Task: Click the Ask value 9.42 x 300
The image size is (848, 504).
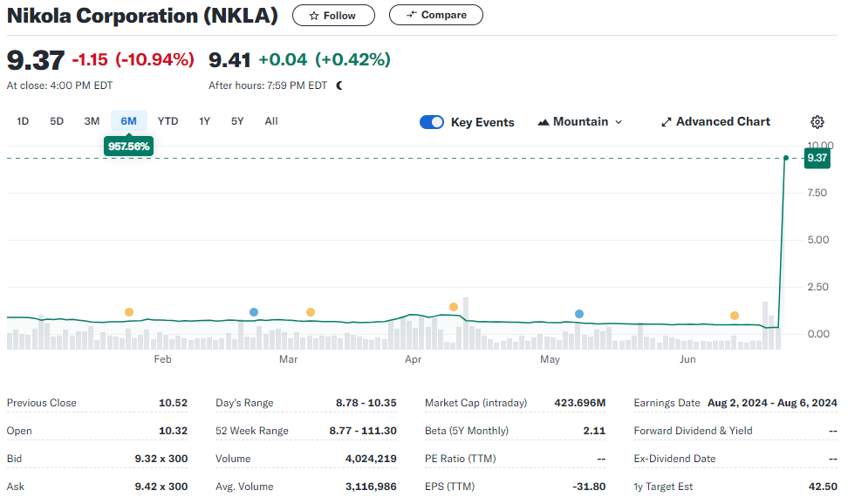Action: (x=161, y=487)
